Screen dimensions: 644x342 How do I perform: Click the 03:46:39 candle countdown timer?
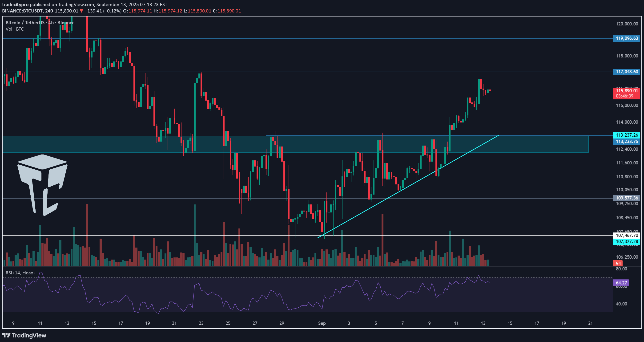(x=624, y=96)
